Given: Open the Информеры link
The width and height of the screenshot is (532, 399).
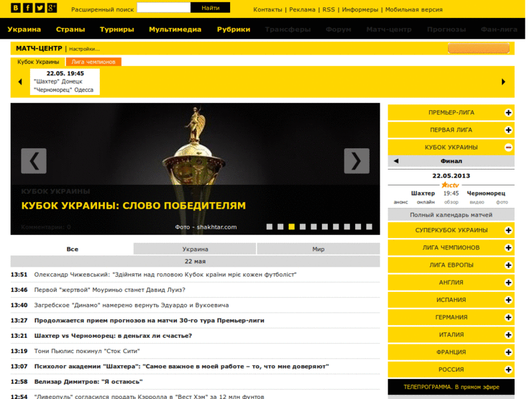Looking at the screenshot, I should click(360, 9).
